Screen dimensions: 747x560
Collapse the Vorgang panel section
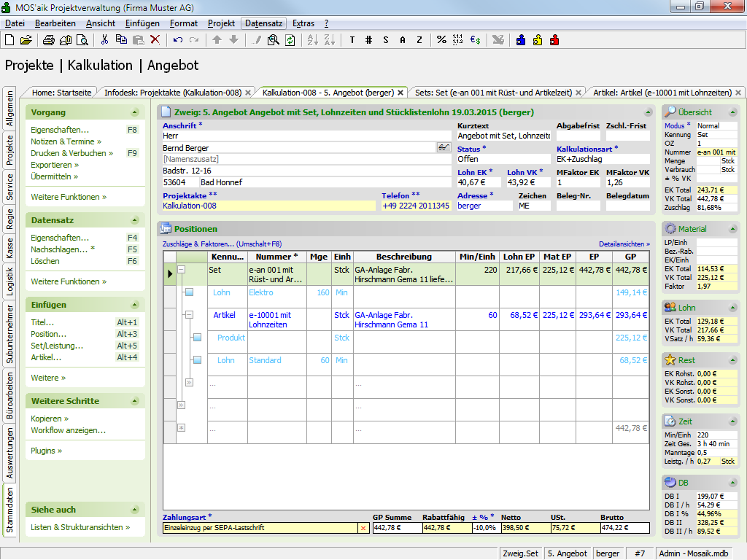(x=135, y=112)
